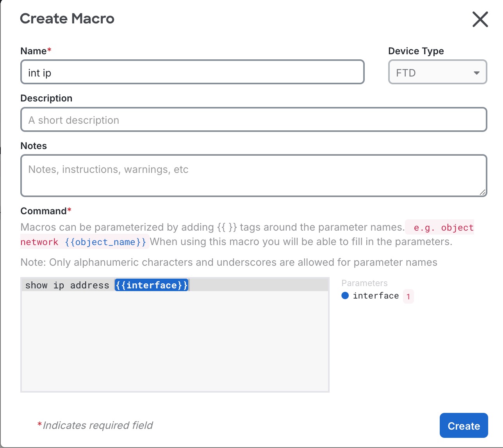503x448 pixels.
Task: Close the Create Macro dialog
Action: click(480, 19)
